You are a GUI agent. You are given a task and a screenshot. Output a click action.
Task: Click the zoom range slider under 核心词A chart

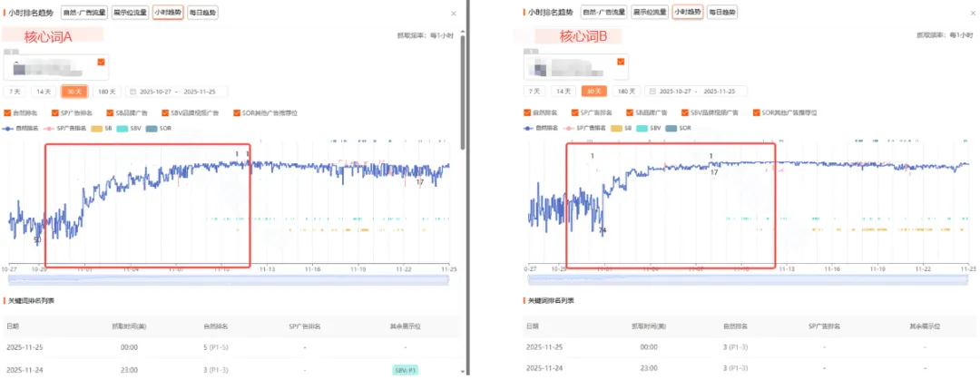point(229,279)
